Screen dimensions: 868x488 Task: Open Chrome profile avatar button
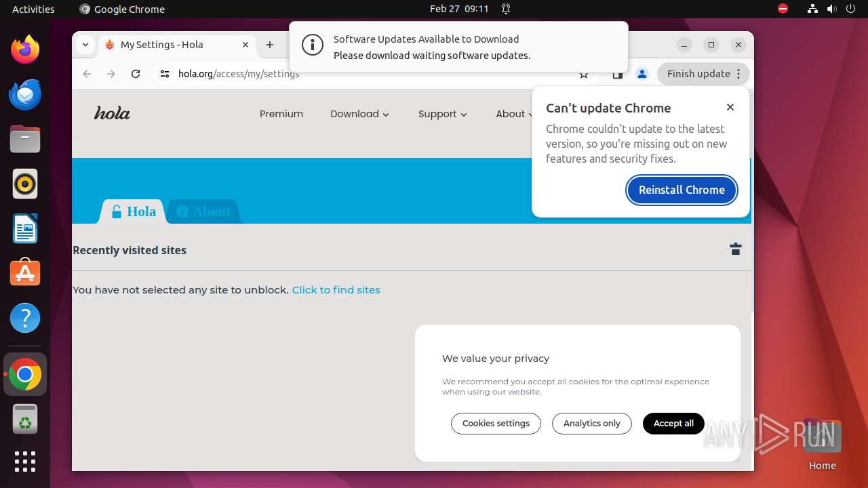point(642,74)
